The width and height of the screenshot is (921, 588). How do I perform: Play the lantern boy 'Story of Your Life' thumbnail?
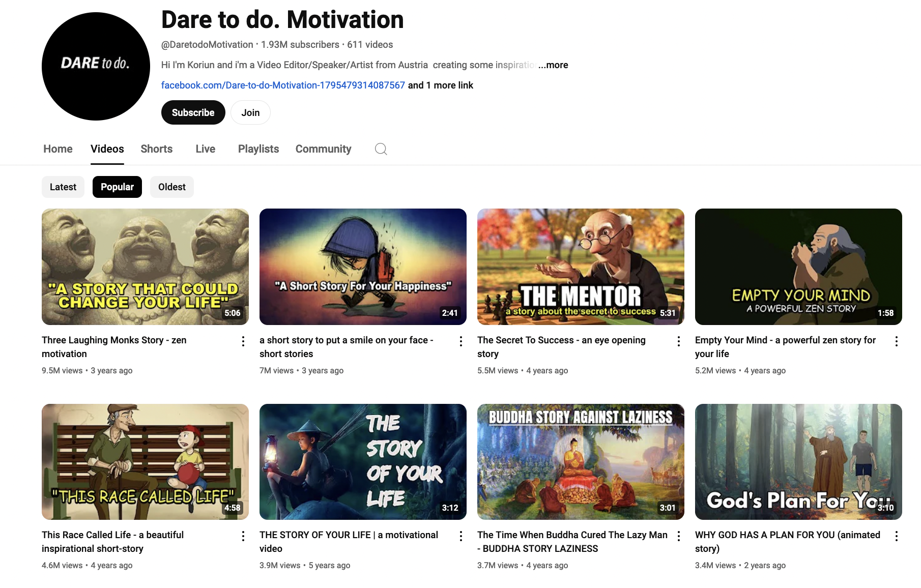tap(363, 462)
